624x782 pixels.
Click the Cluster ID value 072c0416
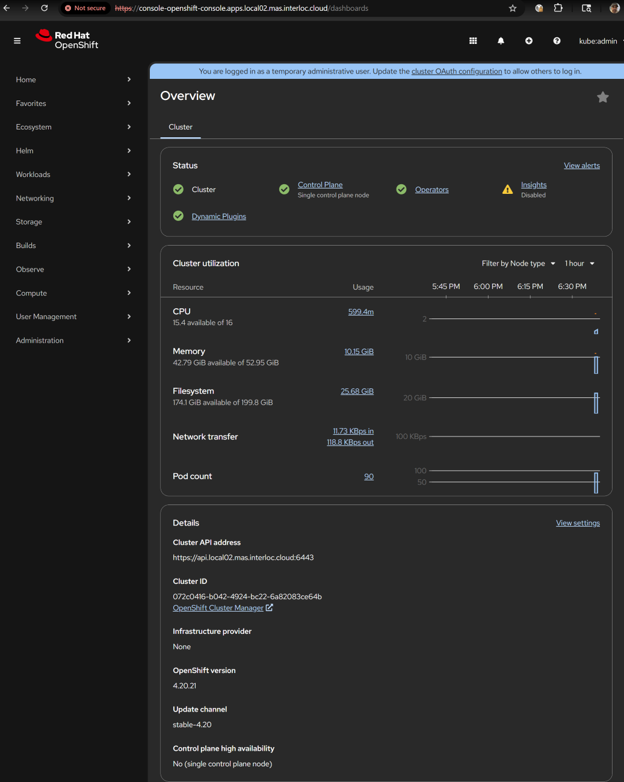(x=247, y=596)
